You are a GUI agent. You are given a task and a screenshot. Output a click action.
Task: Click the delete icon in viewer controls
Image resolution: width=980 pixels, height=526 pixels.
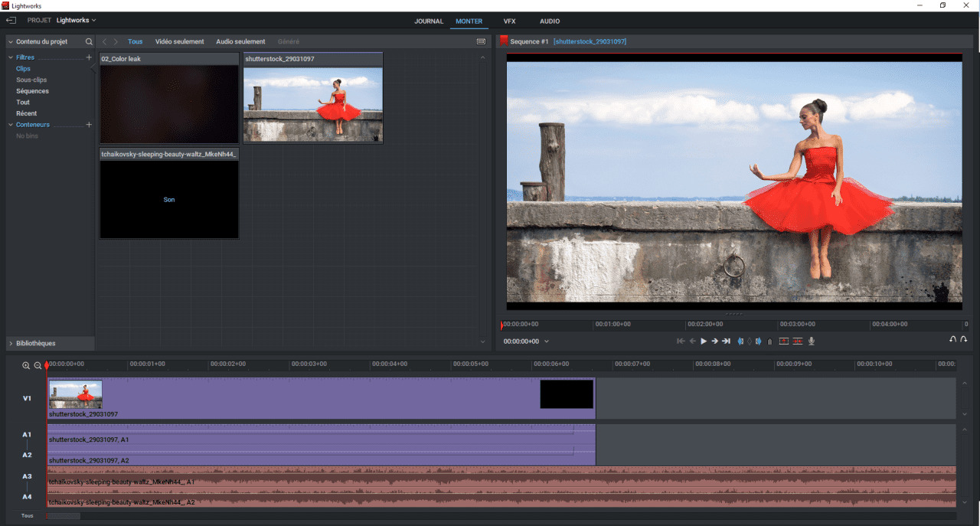coord(769,341)
